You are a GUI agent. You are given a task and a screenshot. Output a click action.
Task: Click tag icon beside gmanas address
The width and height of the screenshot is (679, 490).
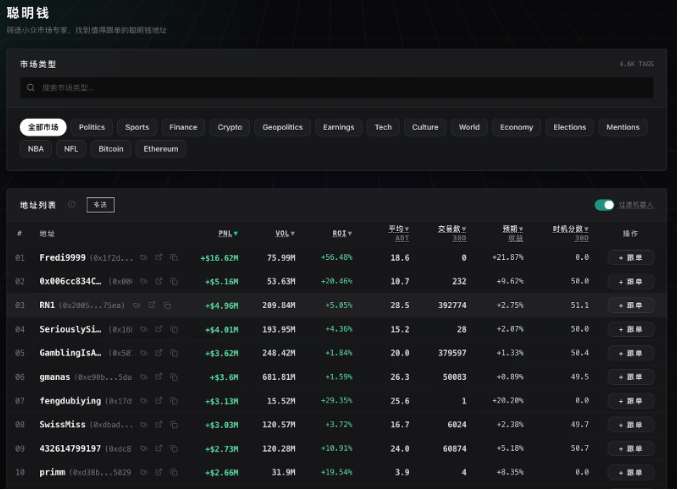tap(142, 377)
